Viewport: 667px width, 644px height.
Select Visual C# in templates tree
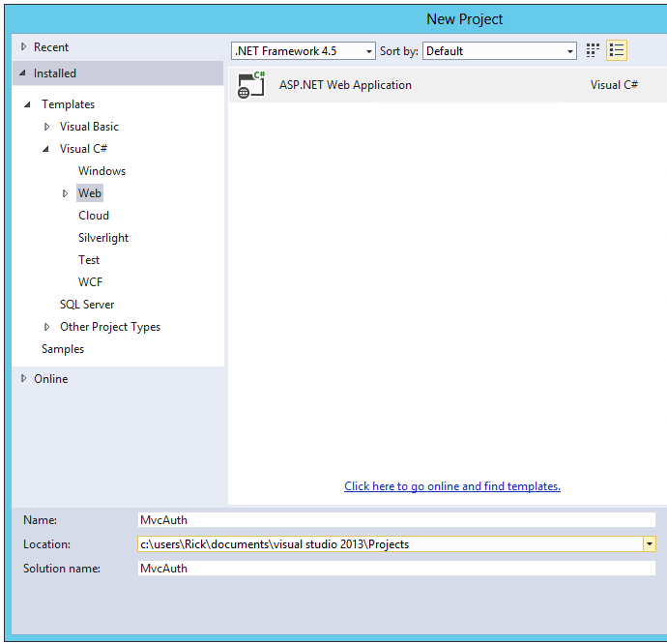pyautogui.click(x=83, y=149)
